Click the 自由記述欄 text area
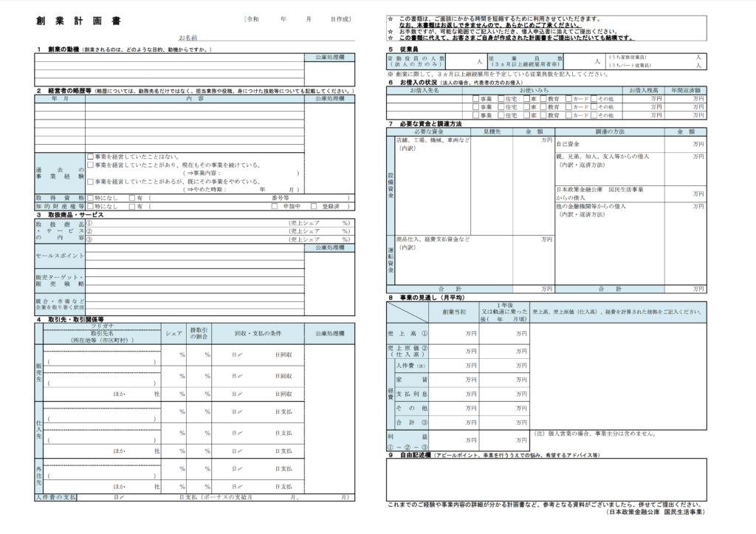Image resolution: width=756 pixels, height=534 pixels. point(546,479)
